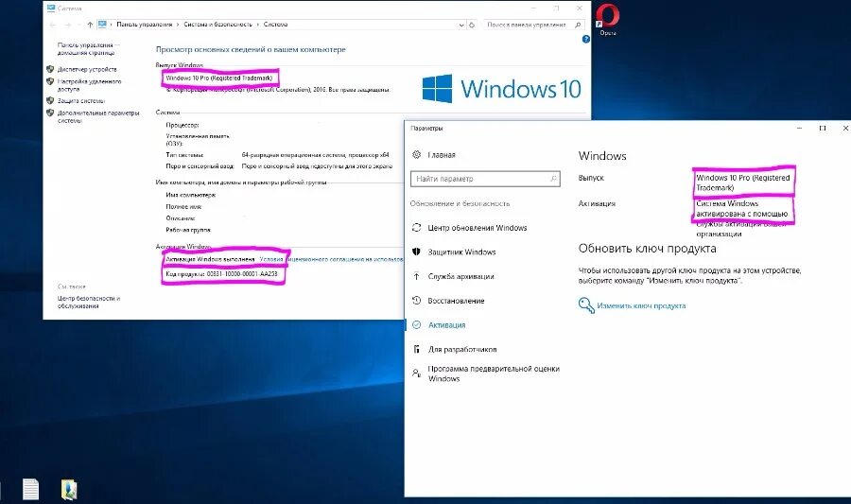Screen dimensions: 851x504
Task: Click the computer icon in the address bar
Action: 102,25
